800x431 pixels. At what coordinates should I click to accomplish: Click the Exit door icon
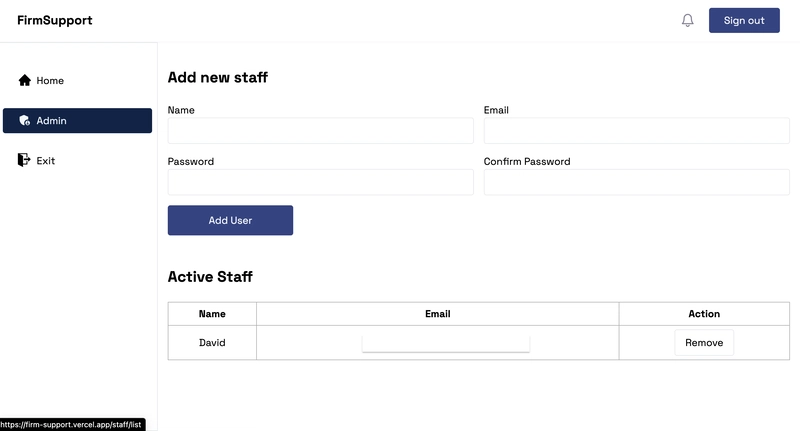[24, 160]
